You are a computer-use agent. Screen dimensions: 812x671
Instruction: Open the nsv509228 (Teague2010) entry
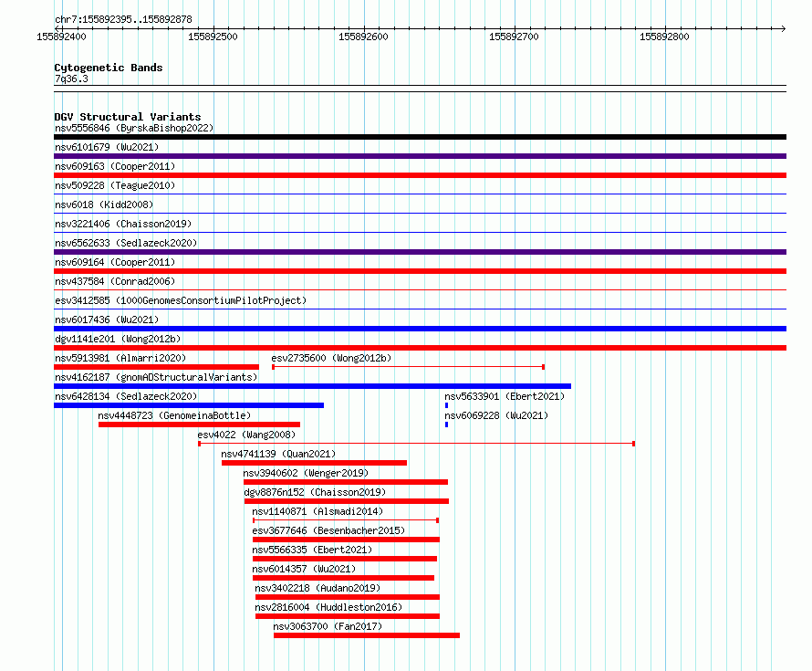[115, 185]
